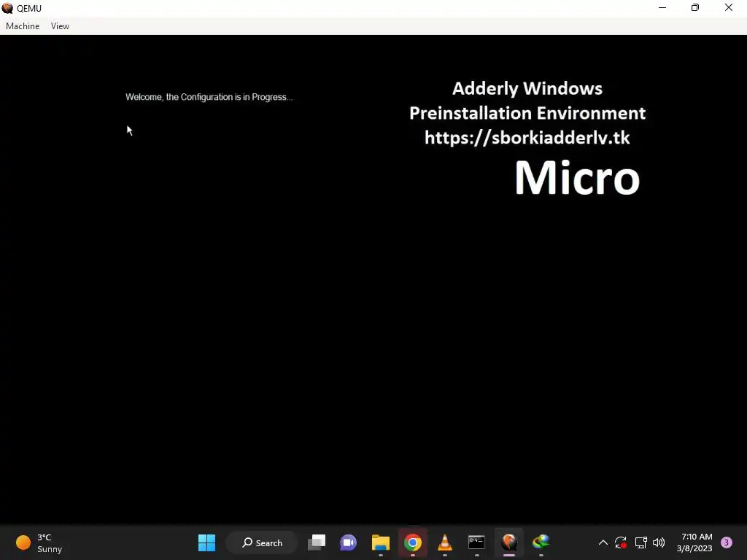Click the 'Welcome, the Configuration is in Progress...' text
747x560 pixels.
[209, 97]
